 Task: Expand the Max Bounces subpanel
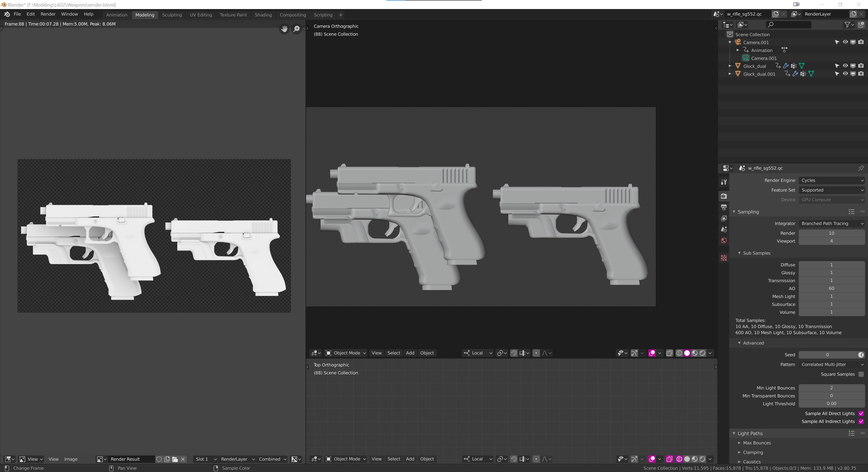pyautogui.click(x=757, y=443)
